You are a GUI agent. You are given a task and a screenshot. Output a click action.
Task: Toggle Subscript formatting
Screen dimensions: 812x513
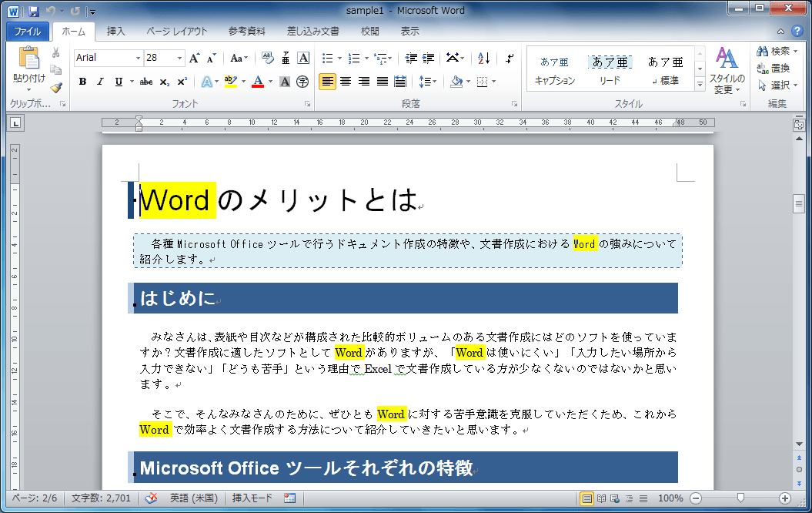tap(164, 82)
